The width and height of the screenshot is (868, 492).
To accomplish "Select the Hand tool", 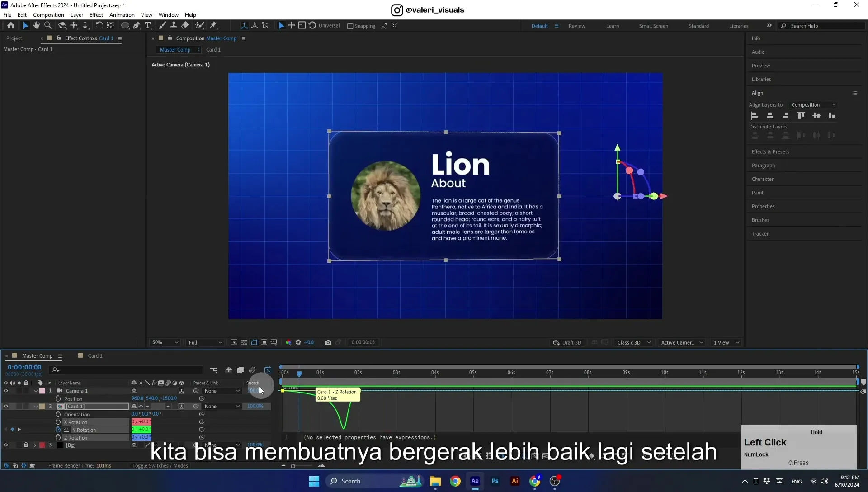I will [x=37, y=26].
